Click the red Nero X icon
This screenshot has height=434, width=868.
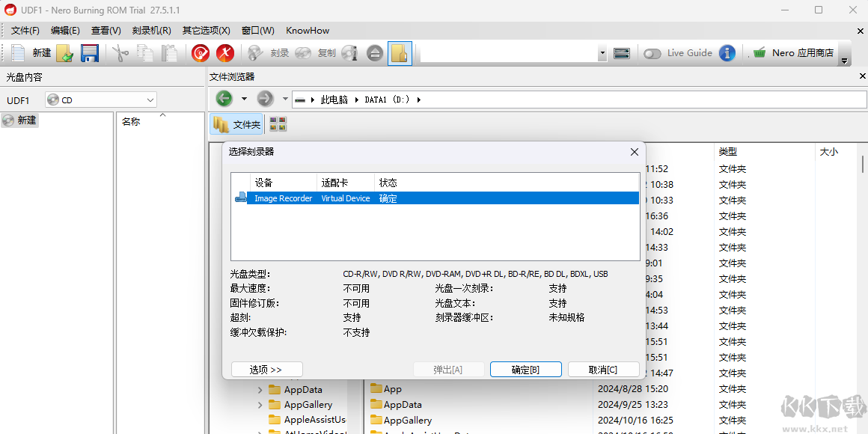pyautogui.click(x=224, y=53)
